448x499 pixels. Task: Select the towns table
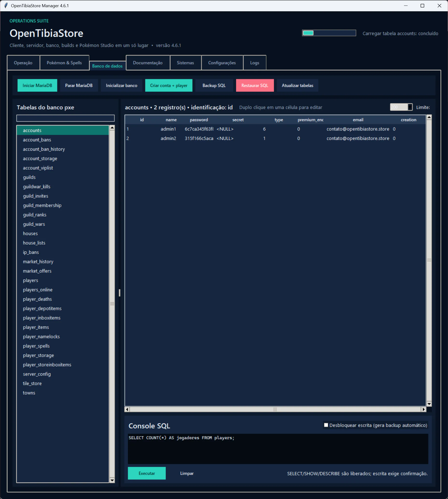click(x=63, y=393)
